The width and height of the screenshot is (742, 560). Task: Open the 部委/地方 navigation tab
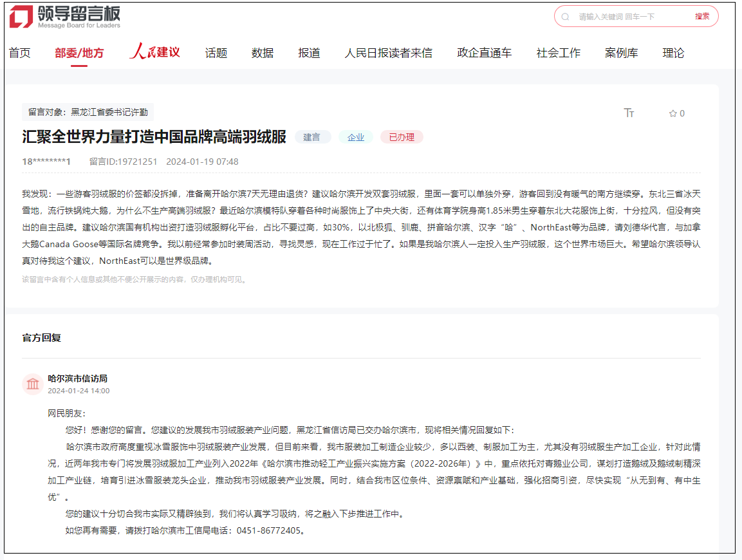click(79, 53)
